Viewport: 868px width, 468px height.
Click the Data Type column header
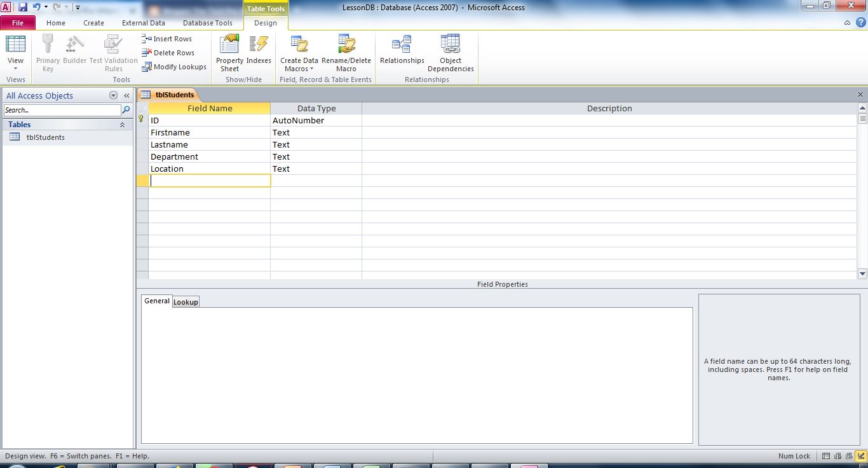(x=316, y=108)
